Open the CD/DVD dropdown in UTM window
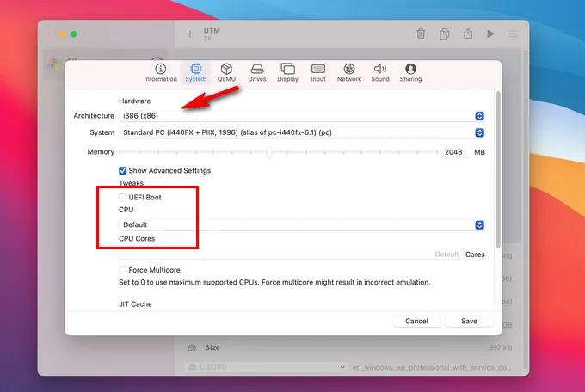 click(266, 367)
